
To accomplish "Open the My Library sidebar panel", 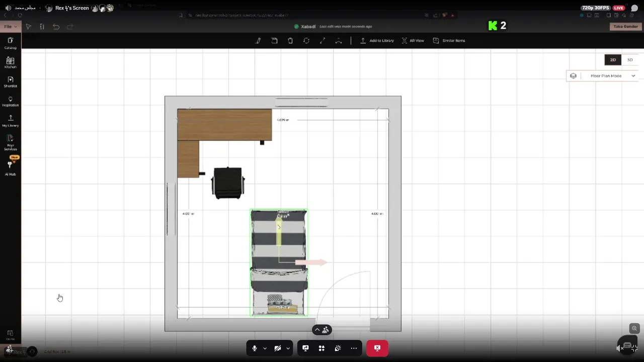I will point(10,121).
